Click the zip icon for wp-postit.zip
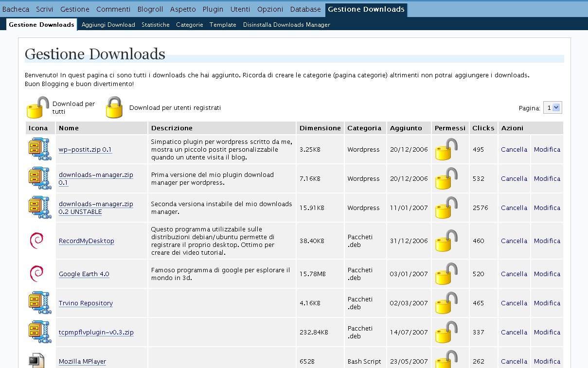588x368 pixels. (39, 149)
